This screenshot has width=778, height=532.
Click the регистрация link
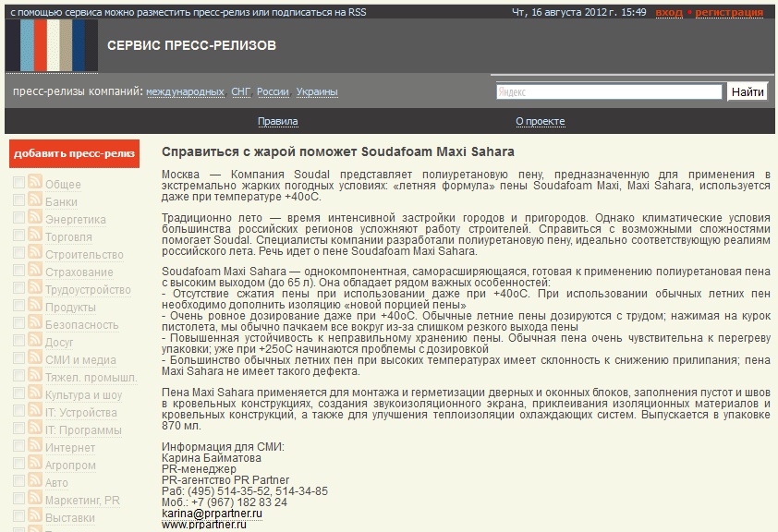tap(729, 12)
